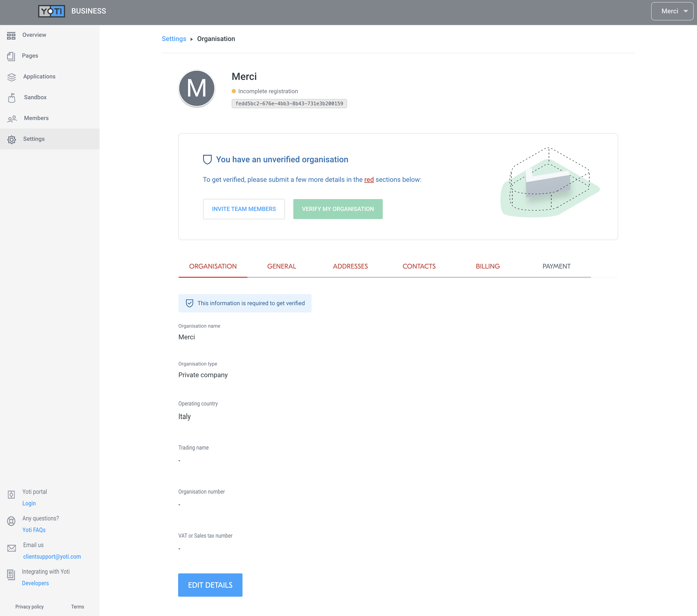
Task: Click Invite Team Members button
Action: 244,209
